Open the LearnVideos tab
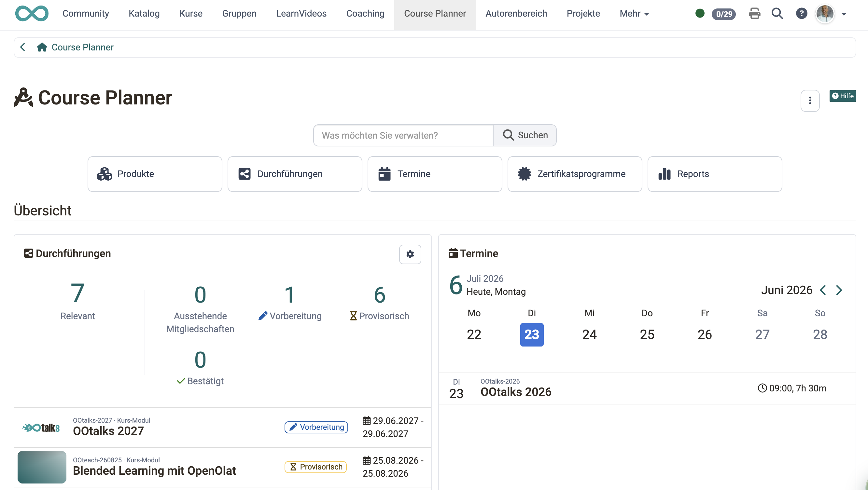Viewport: 868px width, 490px height. coord(301,13)
